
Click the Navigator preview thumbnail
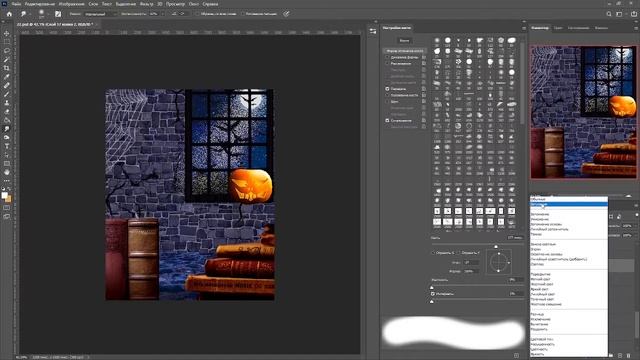[584, 112]
